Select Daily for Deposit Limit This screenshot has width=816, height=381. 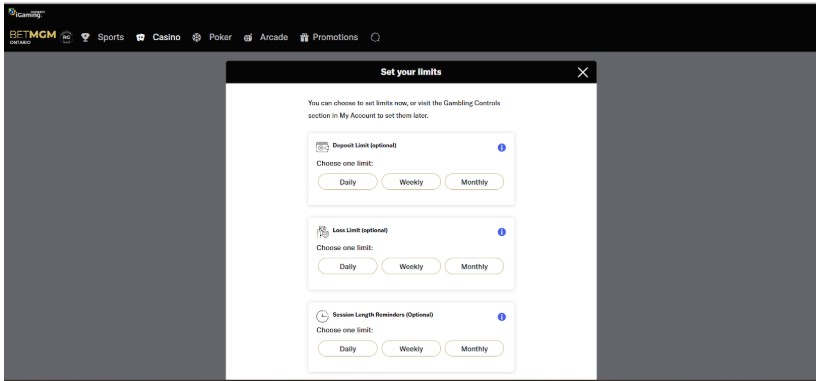pyautogui.click(x=348, y=182)
